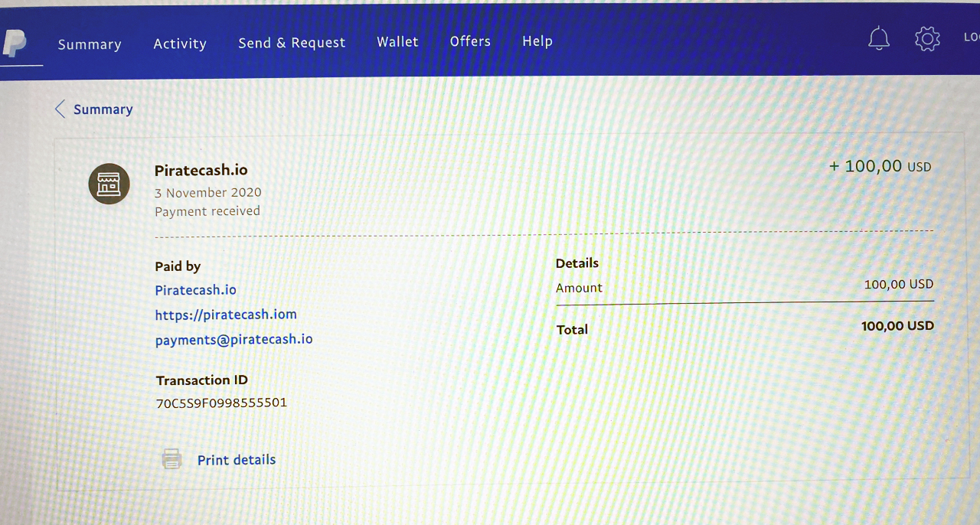Open the Help menu item

(x=537, y=41)
